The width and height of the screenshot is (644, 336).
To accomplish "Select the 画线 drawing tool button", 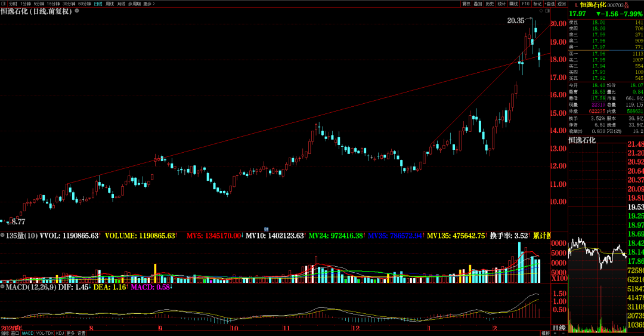I will tap(513, 4).
